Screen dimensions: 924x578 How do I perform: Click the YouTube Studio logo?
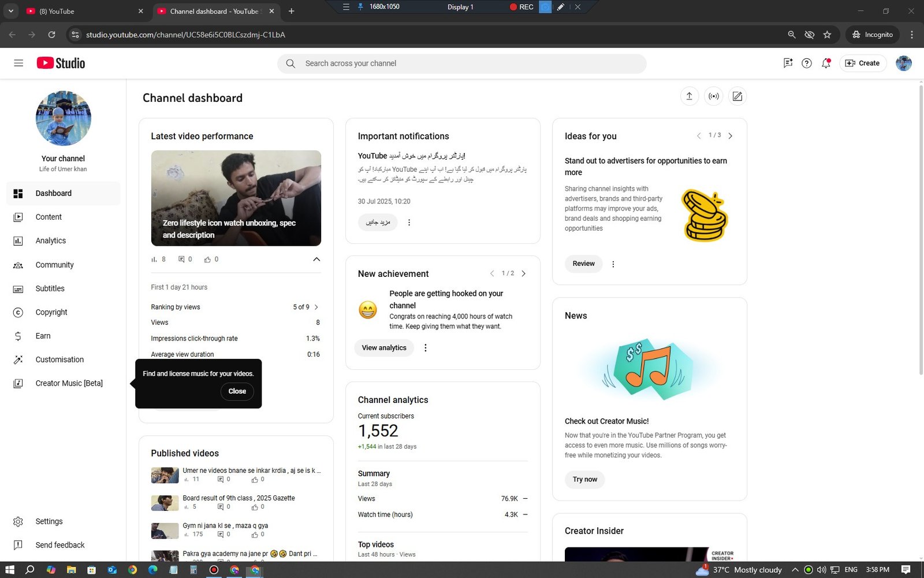pyautogui.click(x=61, y=63)
